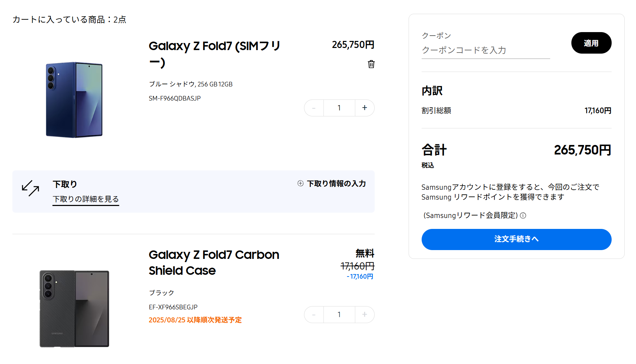Image resolution: width=636 pixels, height=364 pixels.
Task: Open the Carbon Shield Case product image
Action: click(x=74, y=309)
